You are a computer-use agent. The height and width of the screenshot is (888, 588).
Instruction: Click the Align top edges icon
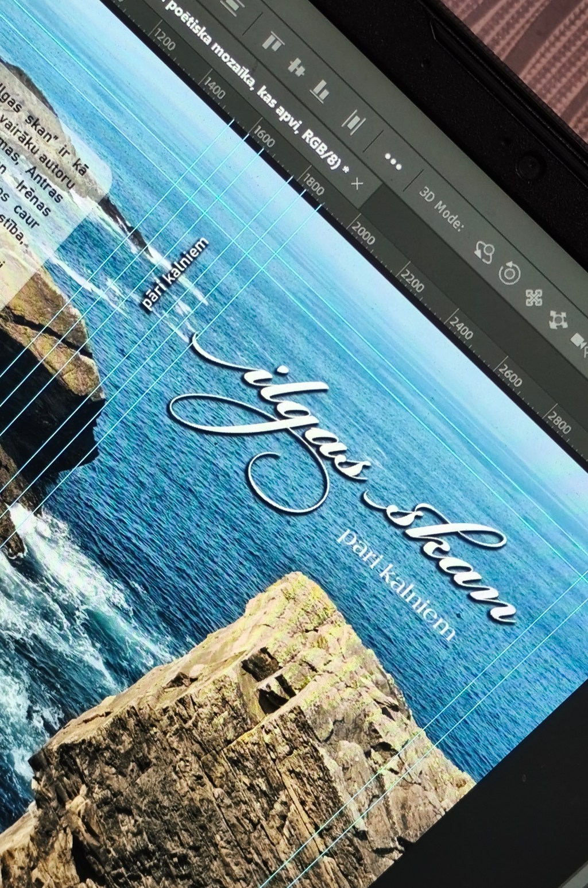point(270,42)
